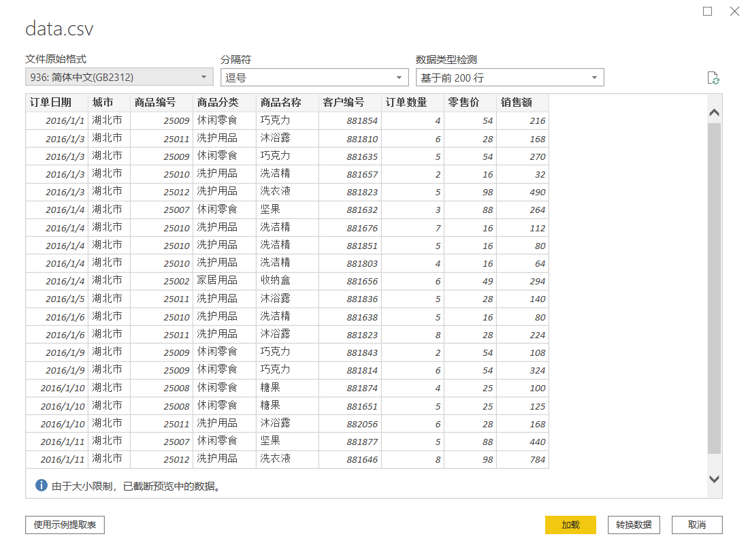Click the refresh preview file icon
Viewport: 748px width, 560px height.
click(x=713, y=78)
